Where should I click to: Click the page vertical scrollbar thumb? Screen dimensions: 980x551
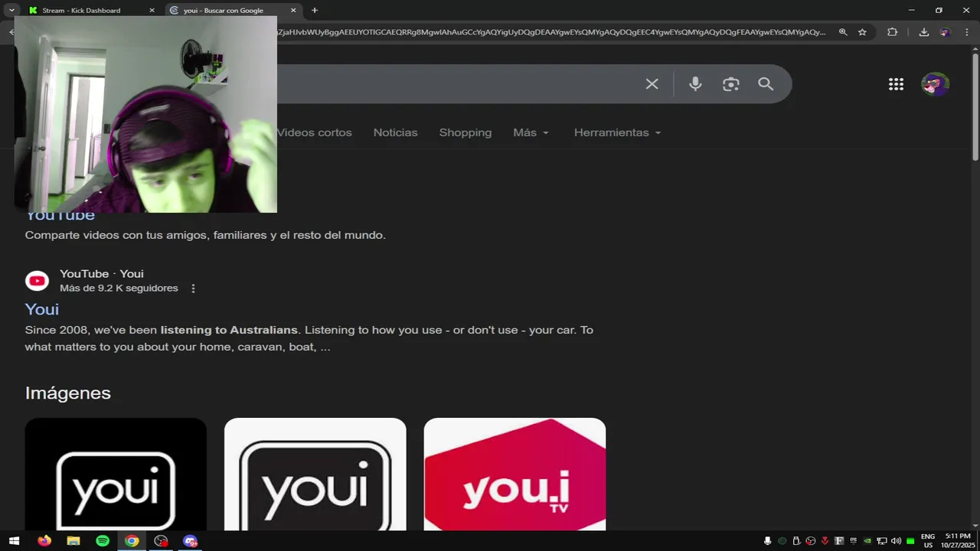coord(975,107)
